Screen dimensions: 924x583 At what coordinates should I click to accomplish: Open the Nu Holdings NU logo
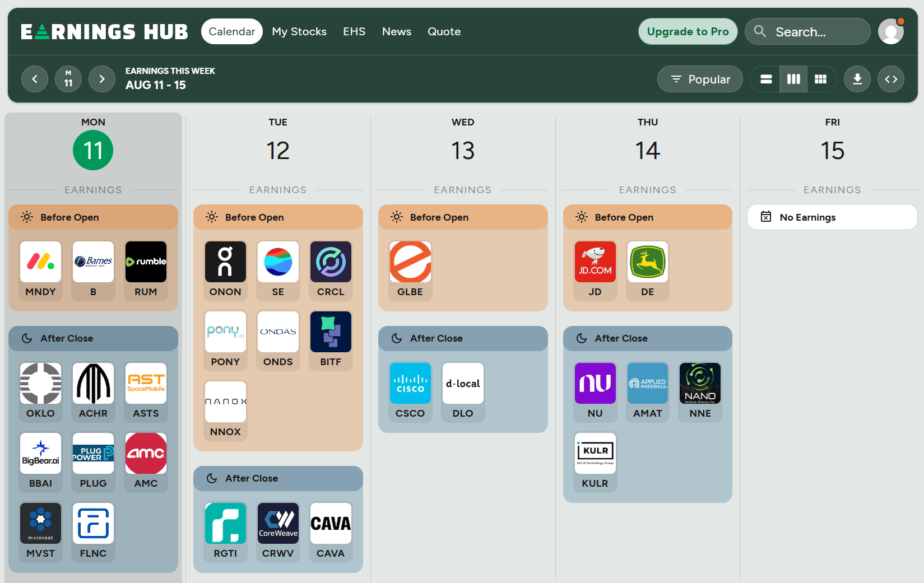(595, 383)
